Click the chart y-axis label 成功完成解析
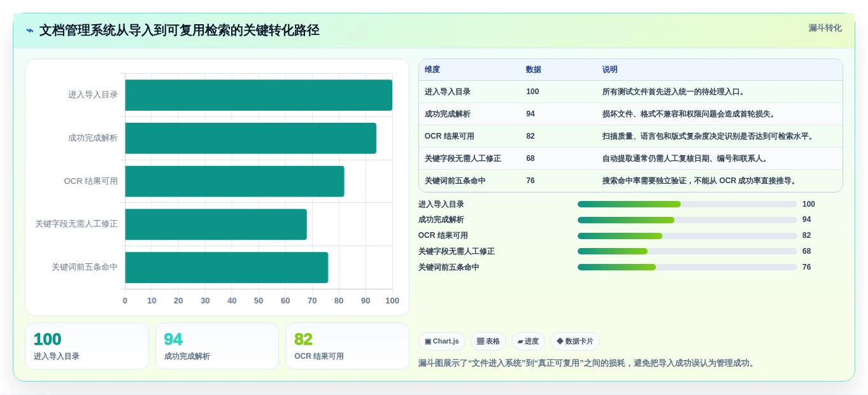Screen dimensions: 868x395 coord(93,138)
